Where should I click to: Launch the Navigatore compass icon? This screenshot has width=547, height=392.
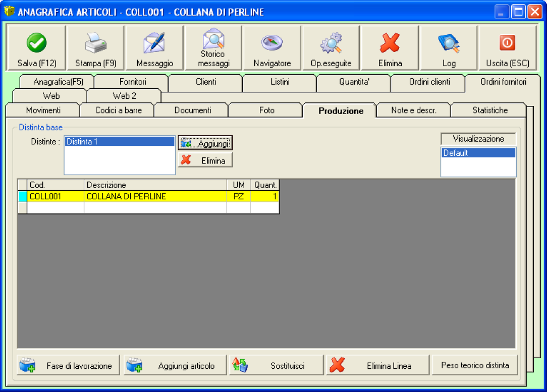tap(272, 43)
